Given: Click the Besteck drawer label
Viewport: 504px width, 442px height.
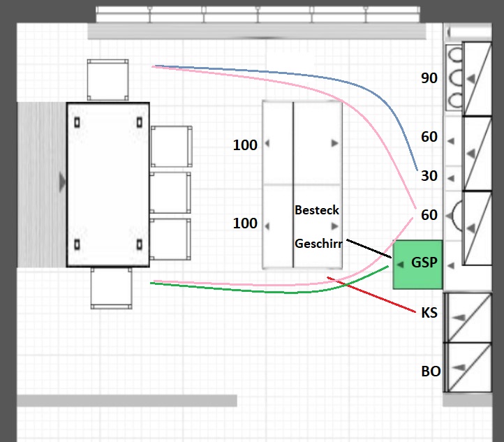Looking at the screenshot, I should point(316,209).
